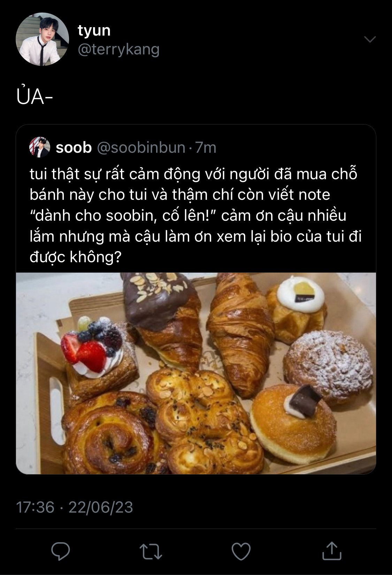Screen dimensions: 392x575
Task: View the pastry tray photo
Action: [196, 373]
